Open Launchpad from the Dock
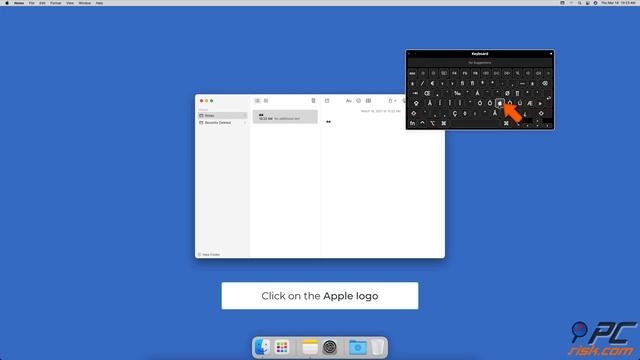The image size is (640, 360). pyautogui.click(x=282, y=347)
